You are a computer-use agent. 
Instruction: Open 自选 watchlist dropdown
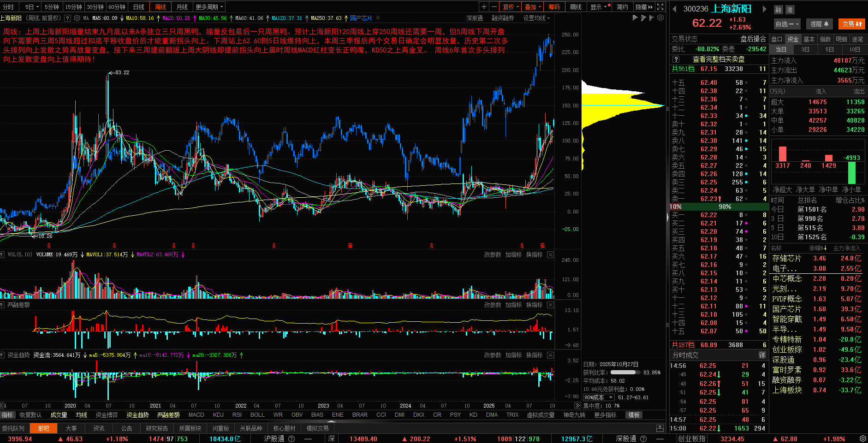[787, 24]
